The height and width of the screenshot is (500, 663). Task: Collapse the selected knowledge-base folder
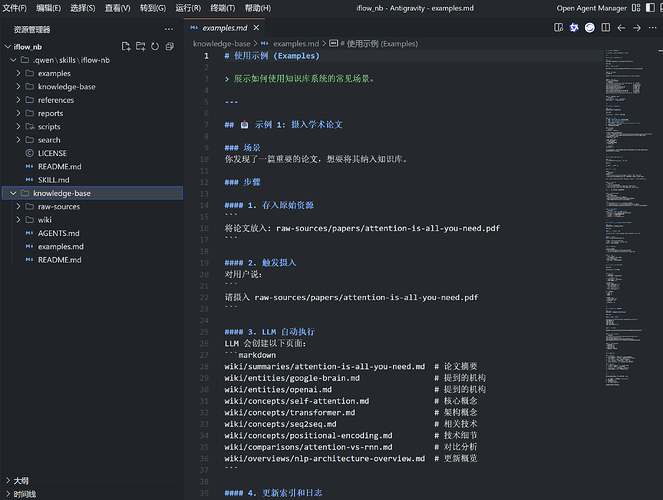tap(13, 193)
